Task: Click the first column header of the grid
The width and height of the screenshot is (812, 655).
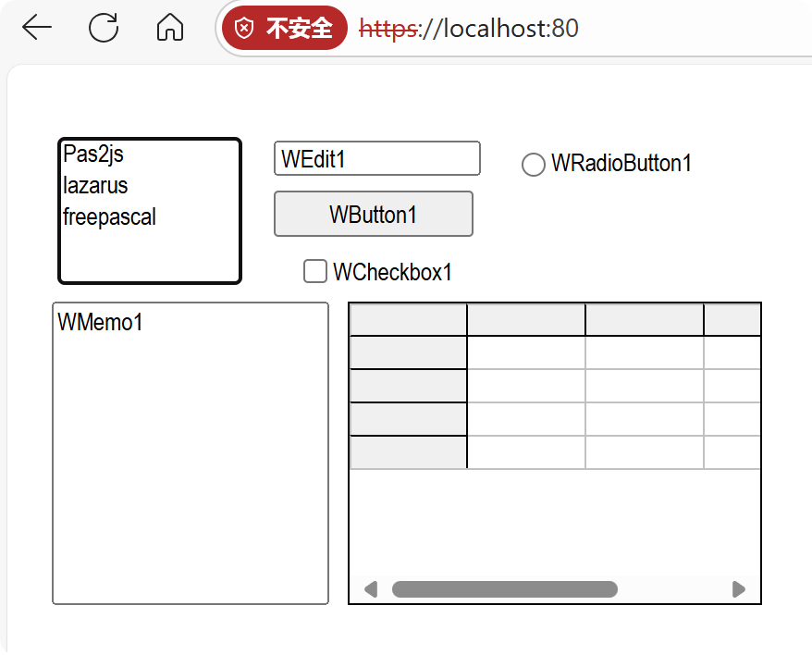Action: (x=525, y=318)
